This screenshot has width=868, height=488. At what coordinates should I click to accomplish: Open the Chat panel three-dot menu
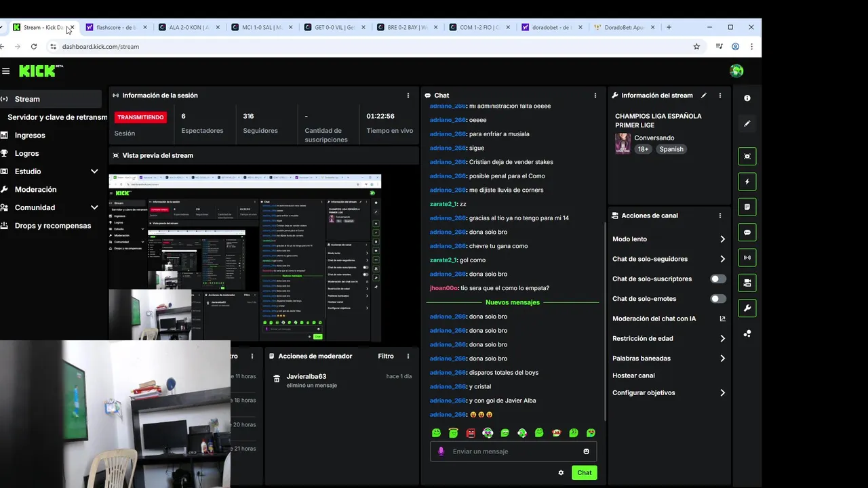click(595, 96)
